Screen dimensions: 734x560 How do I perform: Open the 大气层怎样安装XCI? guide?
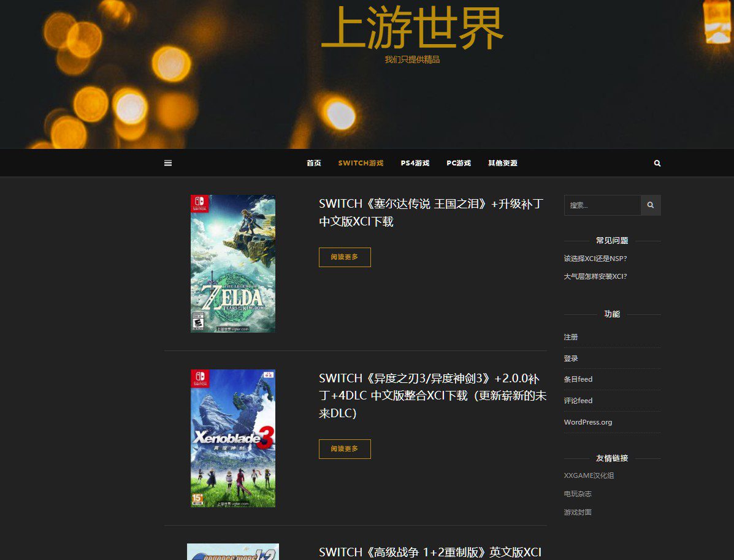595,276
